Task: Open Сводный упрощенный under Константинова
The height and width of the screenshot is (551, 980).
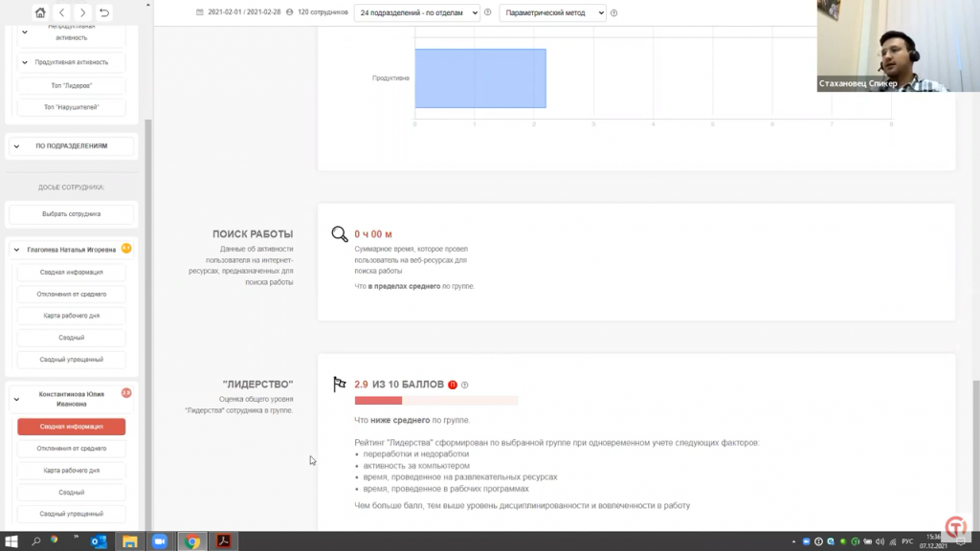Action: 71,514
